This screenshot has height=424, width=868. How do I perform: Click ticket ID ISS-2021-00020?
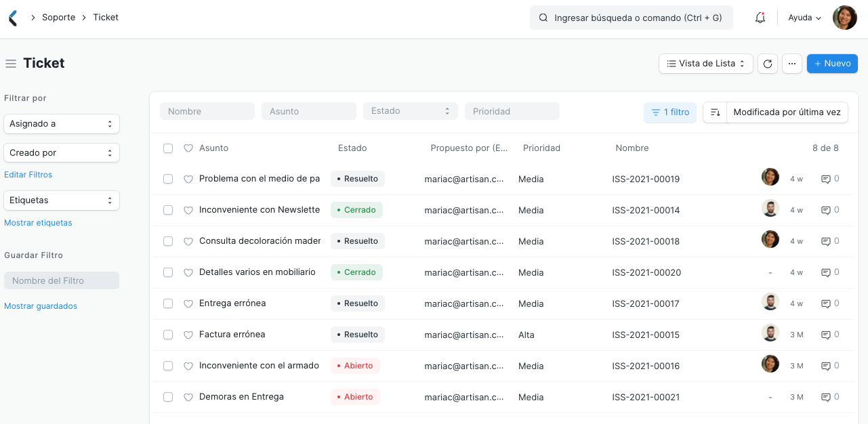tap(646, 273)
